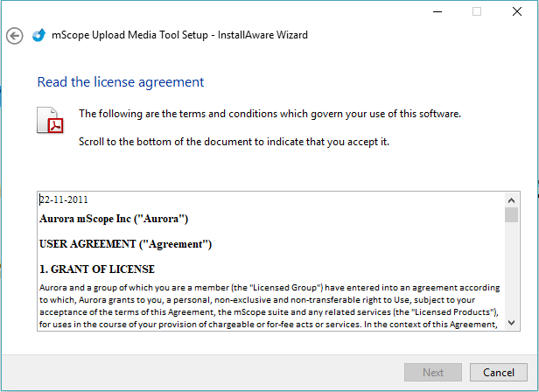Click the back arrow in the wizard header

14,36
